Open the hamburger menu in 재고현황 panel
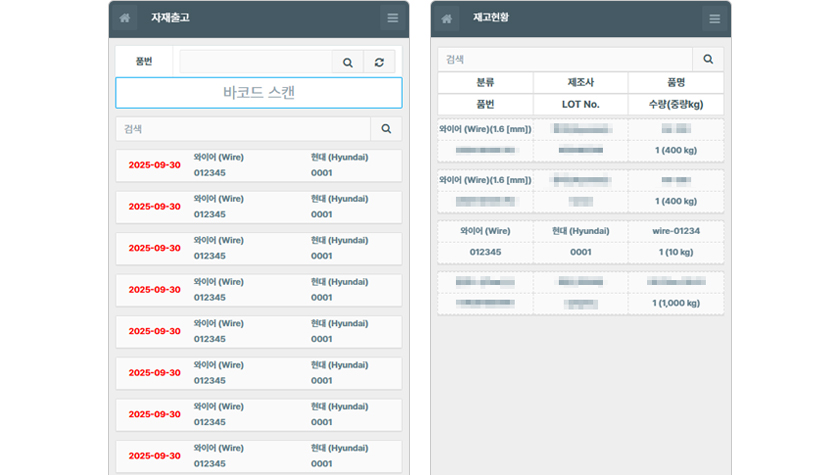This screenshot has height=475, width=840. (x=715, y=19)
